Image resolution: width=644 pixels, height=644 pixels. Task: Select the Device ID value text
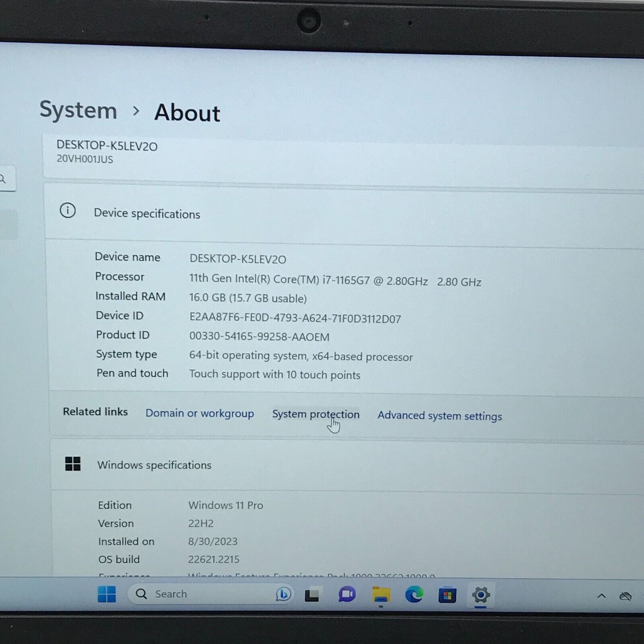pyautogui.click(x=295, y=318)
